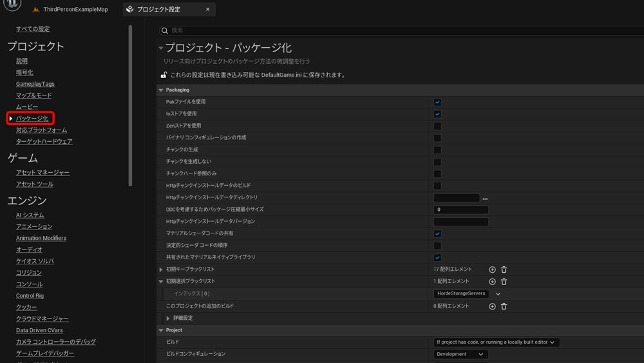The width and height of the screenshot is (644, 363).
Task: Enable the Httpチャンクインストールデータのビルド checkbox
Action: pyautogui.click(x=437, y=186)
